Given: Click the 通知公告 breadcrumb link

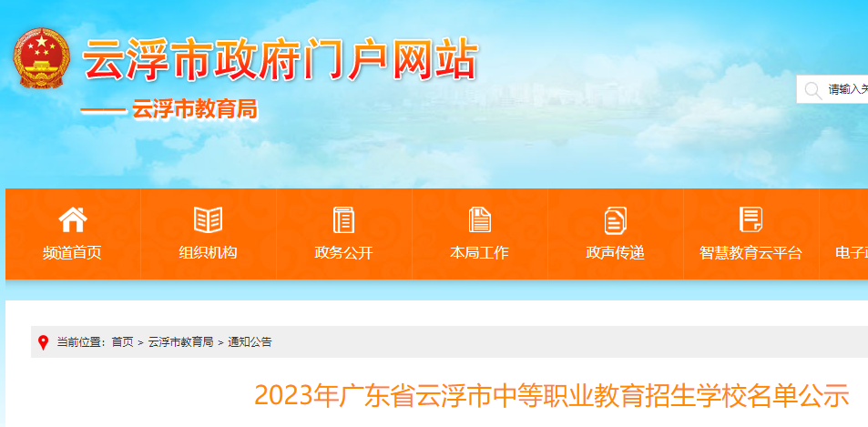Looking at the screenshot, I should point(250,342).
